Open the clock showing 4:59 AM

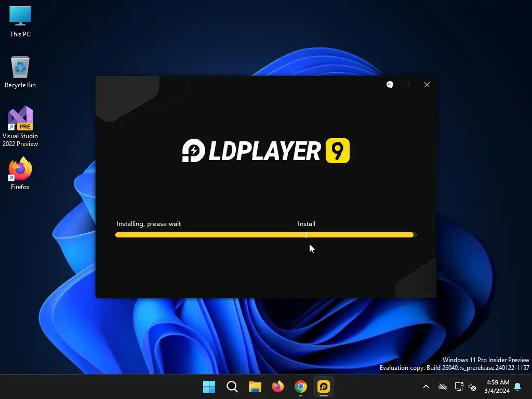pyautogui.click(x=497, y=387)
